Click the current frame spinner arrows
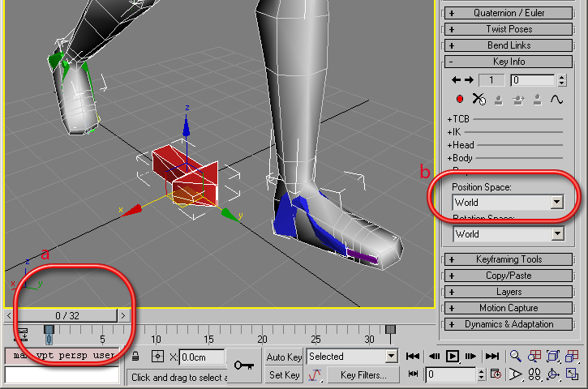This screenshot has height=389, width=588. 481,374
